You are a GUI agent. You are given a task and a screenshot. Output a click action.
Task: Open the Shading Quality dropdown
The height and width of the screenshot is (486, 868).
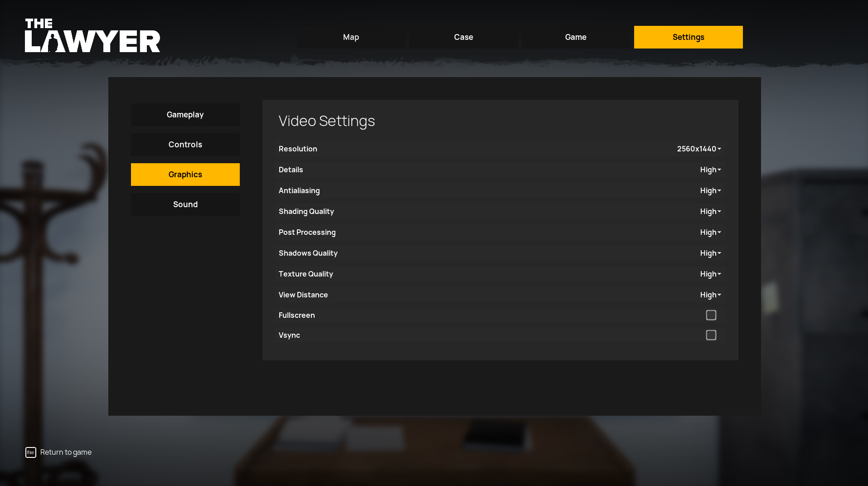[x=710, y=211]
